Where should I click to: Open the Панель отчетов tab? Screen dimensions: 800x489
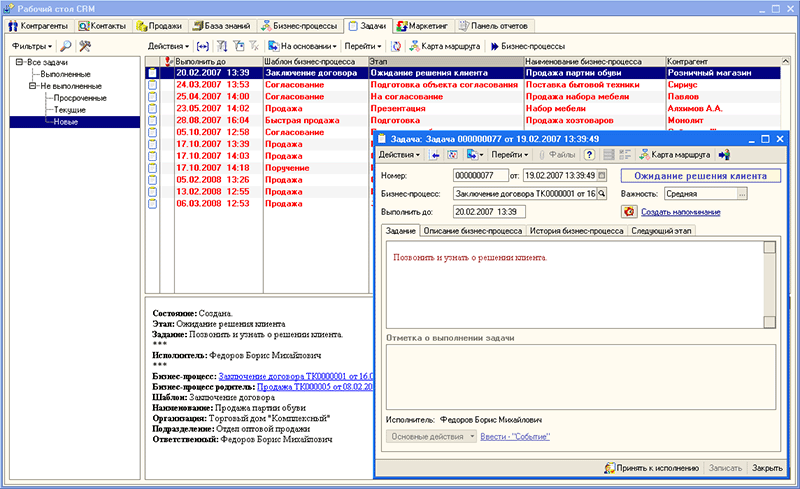(493, 26)
